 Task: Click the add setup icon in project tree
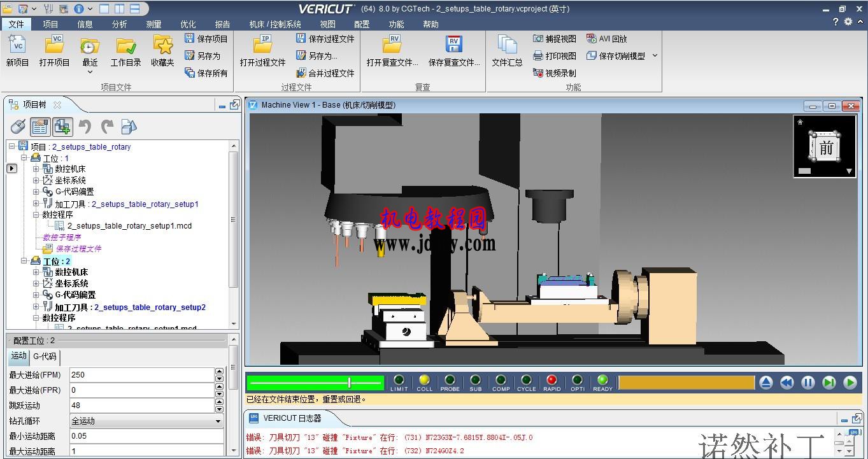tap(62, 127)
